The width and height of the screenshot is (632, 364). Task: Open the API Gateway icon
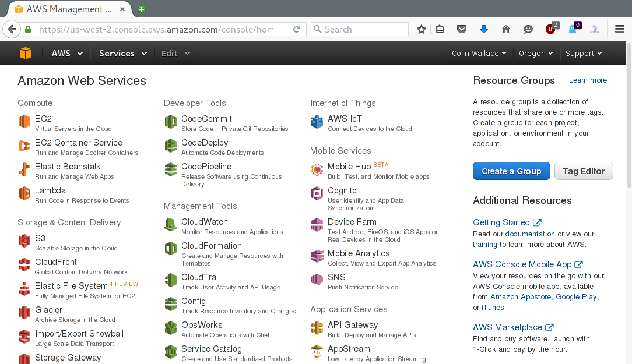tap(317, 327)
